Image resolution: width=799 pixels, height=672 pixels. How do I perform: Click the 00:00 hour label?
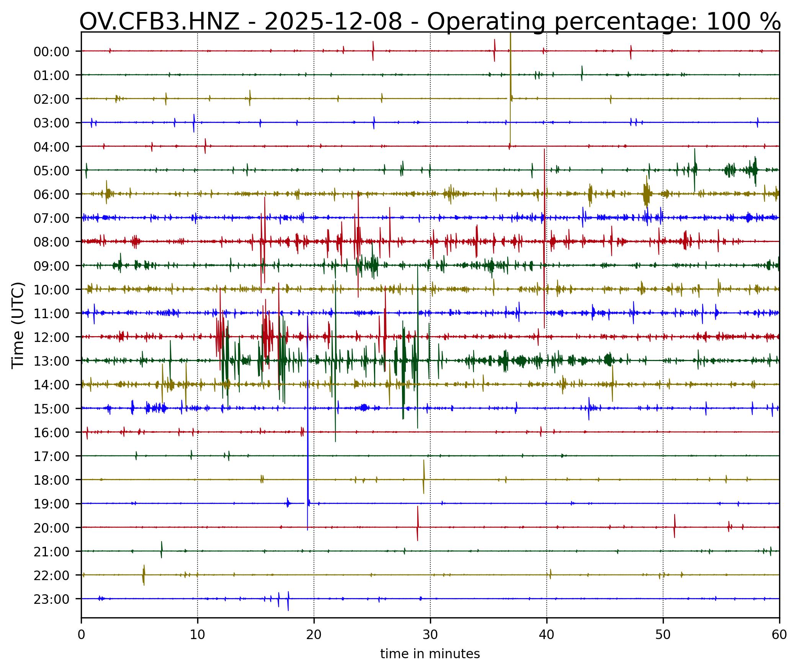point(51,52)
